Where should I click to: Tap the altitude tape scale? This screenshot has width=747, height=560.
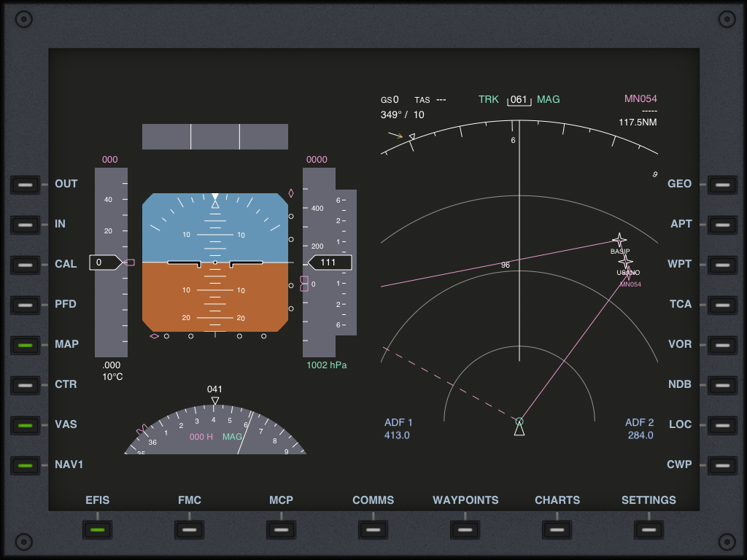tap(319, 262)
